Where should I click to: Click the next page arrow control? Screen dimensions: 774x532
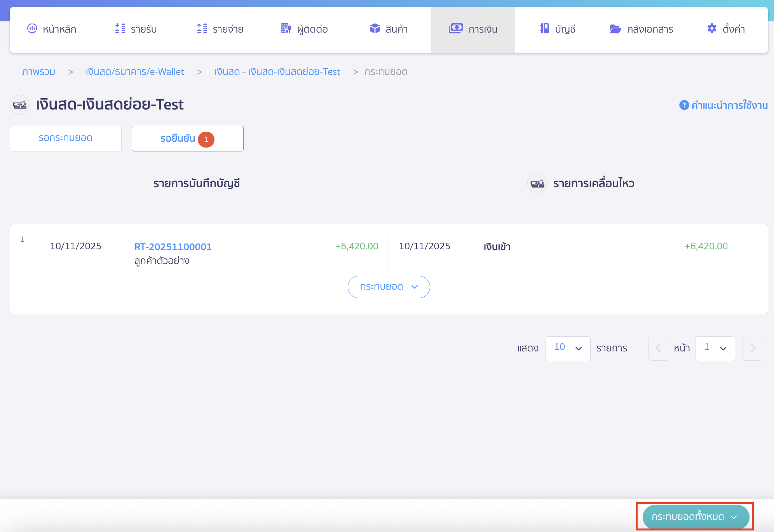(753, 348)
